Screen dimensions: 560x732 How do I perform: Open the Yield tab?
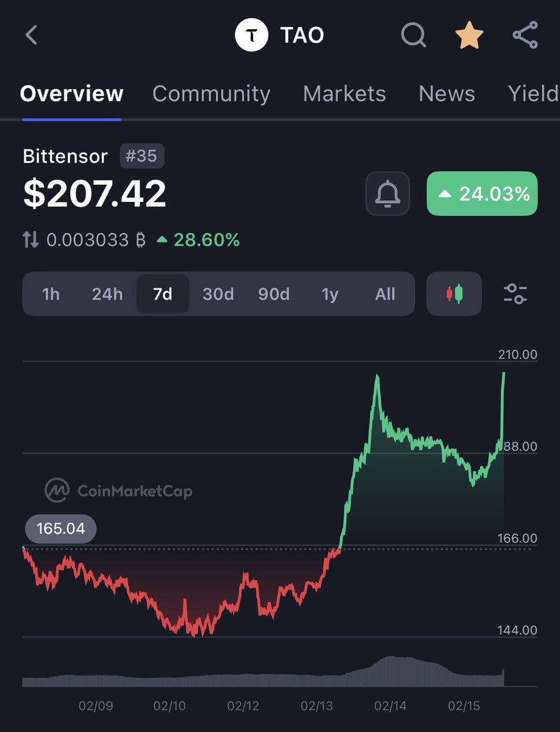tap(533, 93)
